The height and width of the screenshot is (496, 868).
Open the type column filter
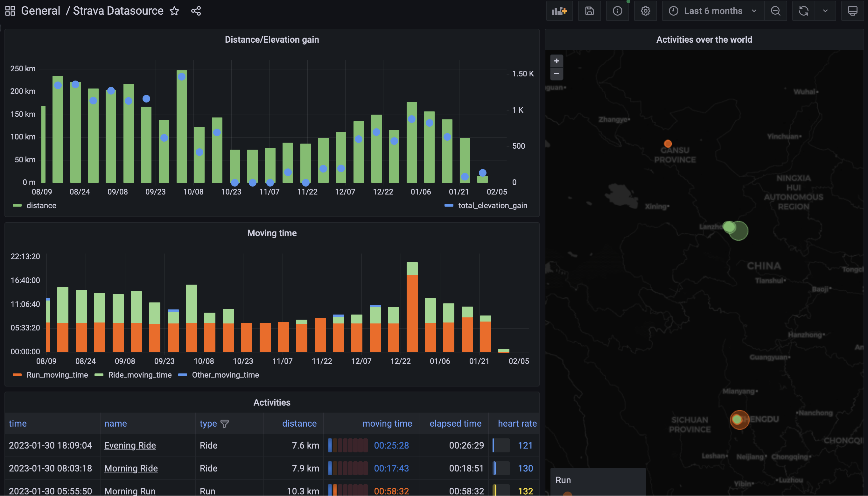(x=225, y=423)
